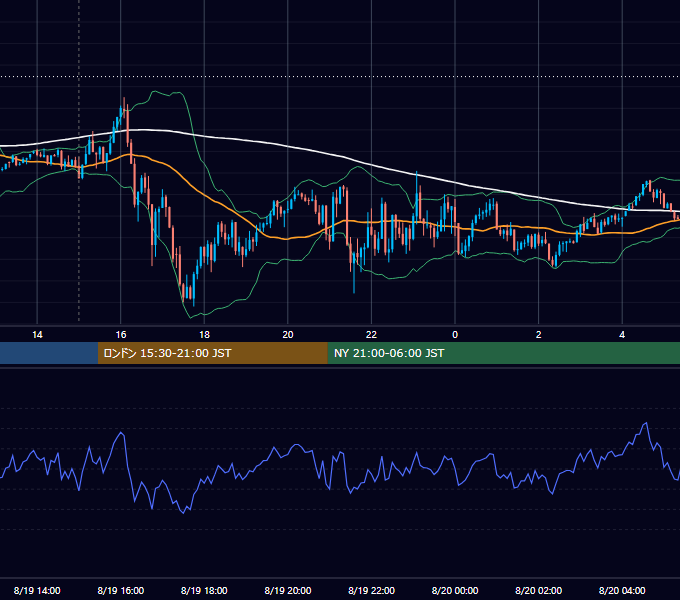Click the 8/19 18:00 timestamp label
The width and height of the screenshot is (680, 600).
(204, 590)
